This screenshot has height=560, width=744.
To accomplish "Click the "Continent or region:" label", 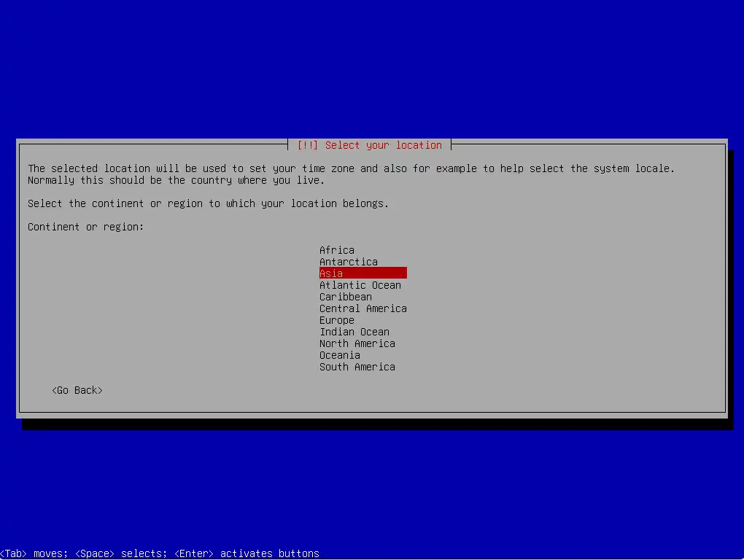I will (85, 227).
